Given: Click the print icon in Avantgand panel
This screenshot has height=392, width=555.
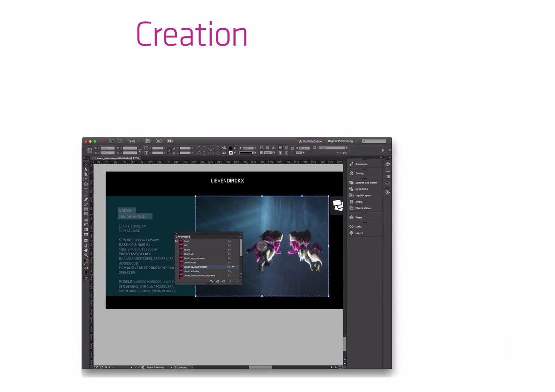Looking at the screenshot, I should 224,281.
